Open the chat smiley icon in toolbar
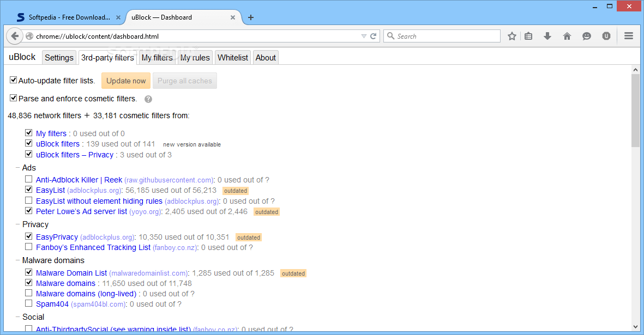 point(587,36)
